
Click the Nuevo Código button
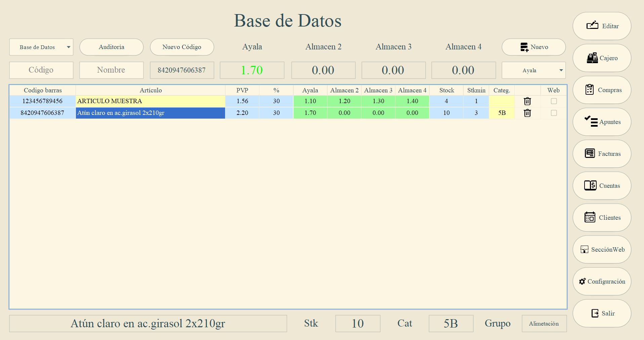click(x=182, y=47)
